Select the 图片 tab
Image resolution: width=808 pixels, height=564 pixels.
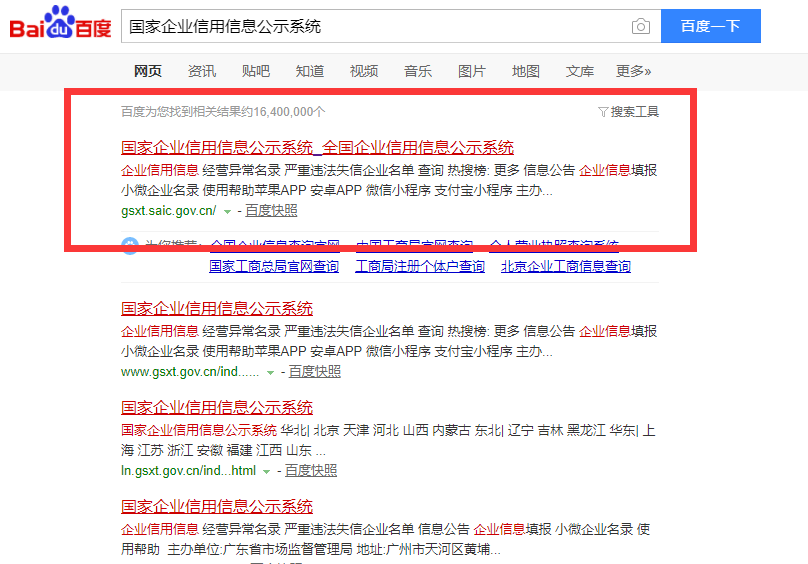472,71
